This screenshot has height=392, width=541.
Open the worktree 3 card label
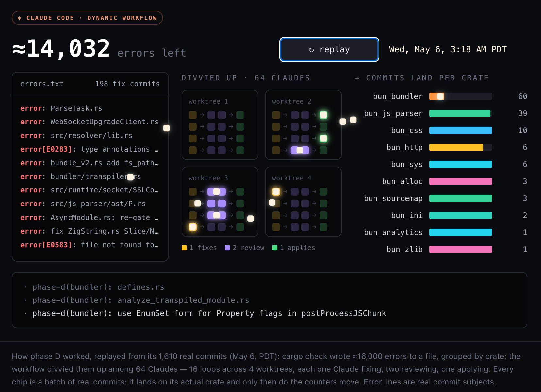[208, 178]
